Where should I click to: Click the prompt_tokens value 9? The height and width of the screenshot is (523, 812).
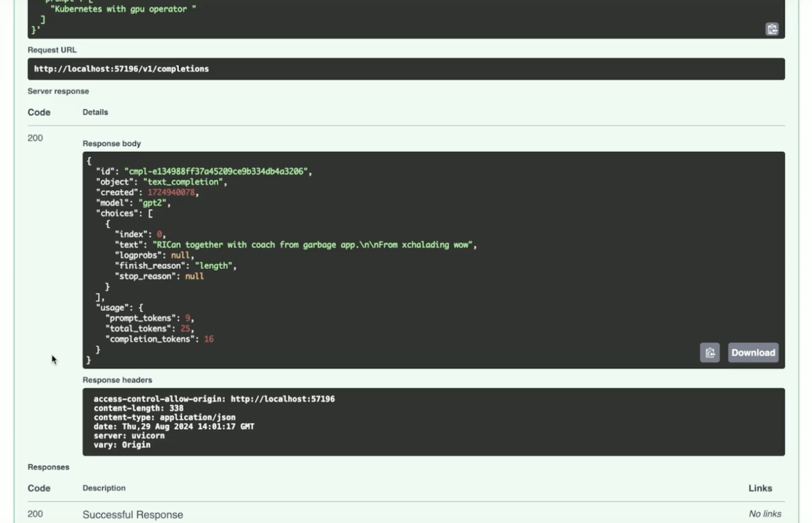click(x=187, y=318)
